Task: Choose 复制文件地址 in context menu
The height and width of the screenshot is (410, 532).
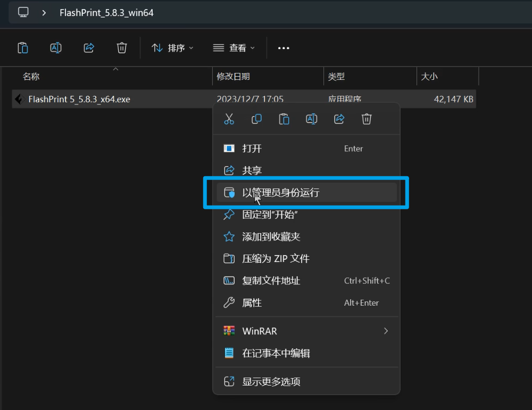Action: 307,281
